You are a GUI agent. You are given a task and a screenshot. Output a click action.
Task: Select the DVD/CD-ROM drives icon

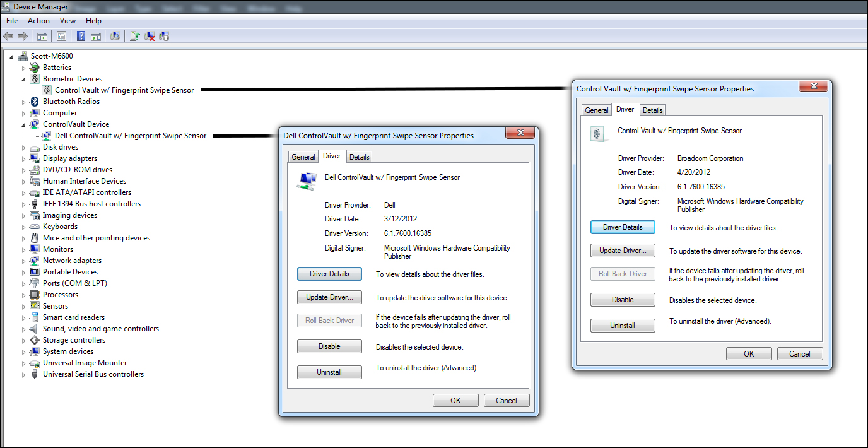(35, 170)
